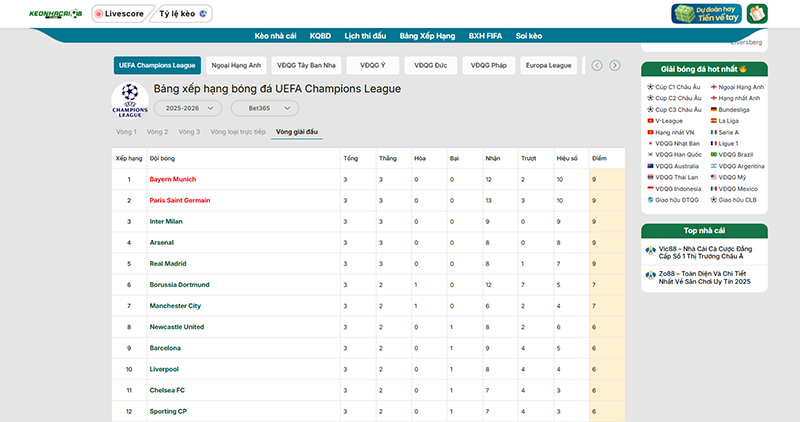Select VDQG Brazil flag icon in sidebar
The height and width of the screenshot is (422, 800).
(x=713, y=154)
